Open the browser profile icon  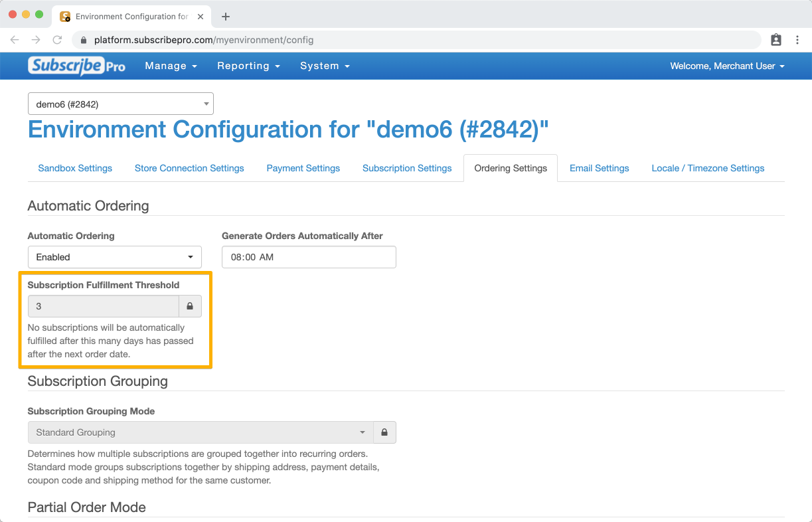776,40
